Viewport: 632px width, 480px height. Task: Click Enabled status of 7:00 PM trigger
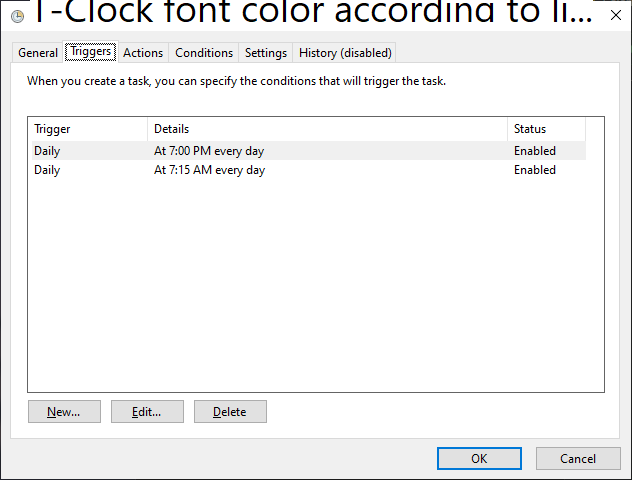[x=535, y=151]
